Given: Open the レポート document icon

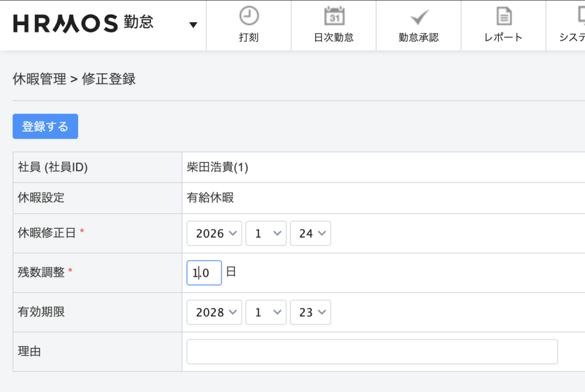Looking at the screenshot, I should click(x=503, y=16).
